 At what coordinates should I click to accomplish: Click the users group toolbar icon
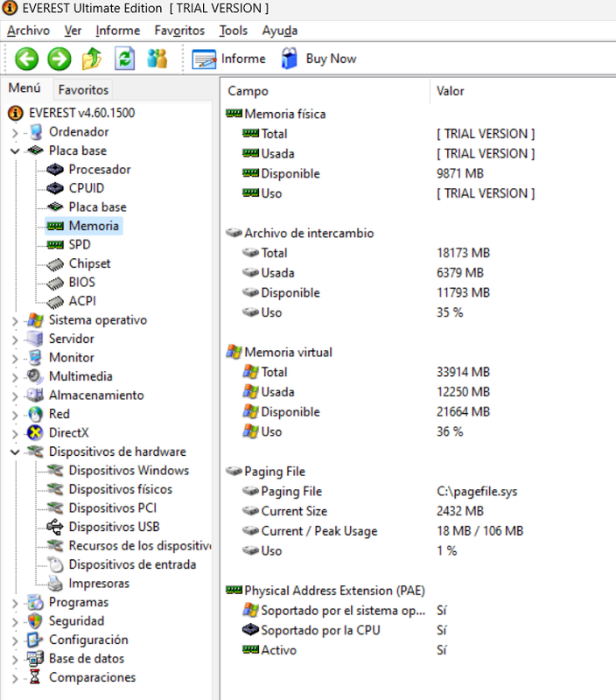coord(157,59)
